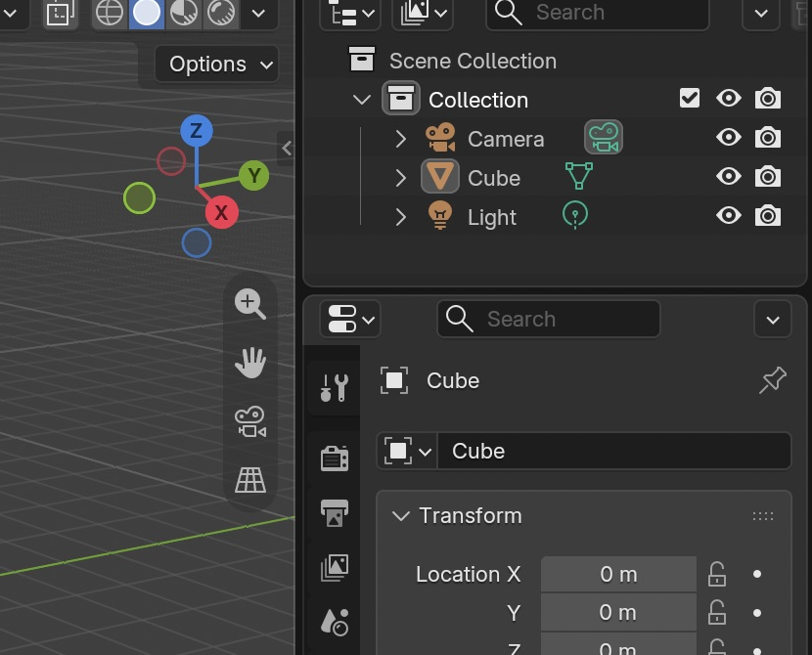
Task: Click the outliner Search field
Action: pyautogui.click(x=597, y=13)
